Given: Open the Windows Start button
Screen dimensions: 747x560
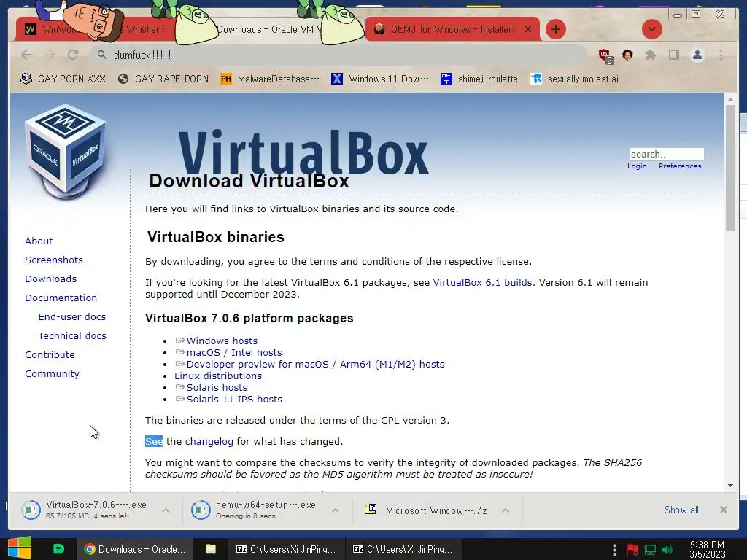Looking at the screenshot, I should (20, 548).
